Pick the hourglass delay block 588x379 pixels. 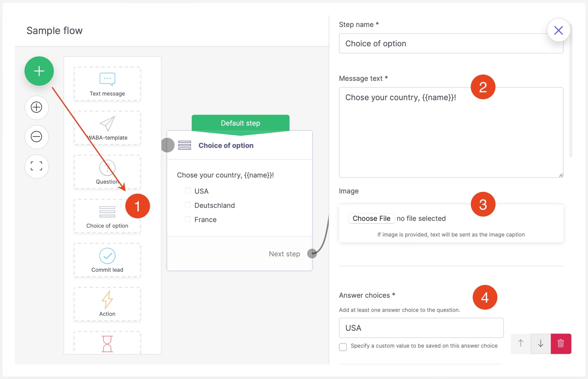107,343
